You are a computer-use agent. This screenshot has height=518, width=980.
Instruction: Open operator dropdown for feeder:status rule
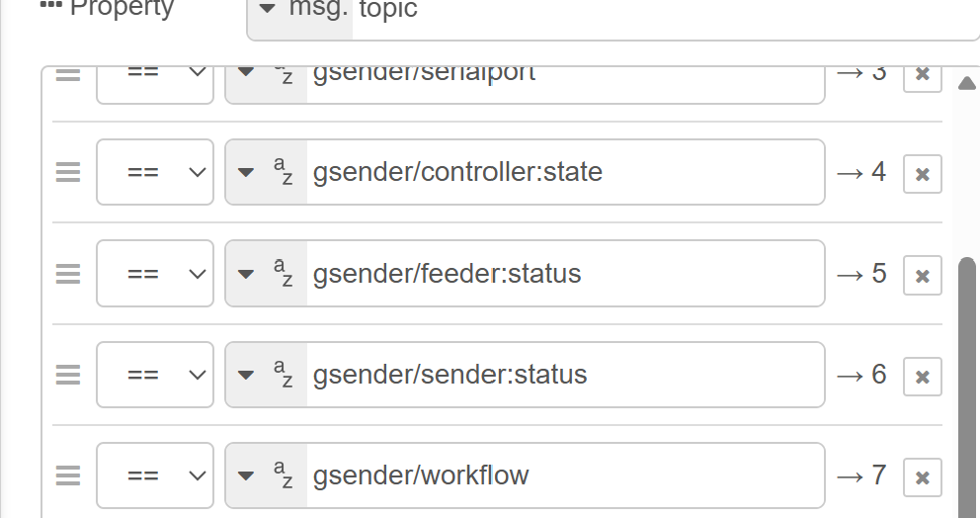(x=155, y=274)
